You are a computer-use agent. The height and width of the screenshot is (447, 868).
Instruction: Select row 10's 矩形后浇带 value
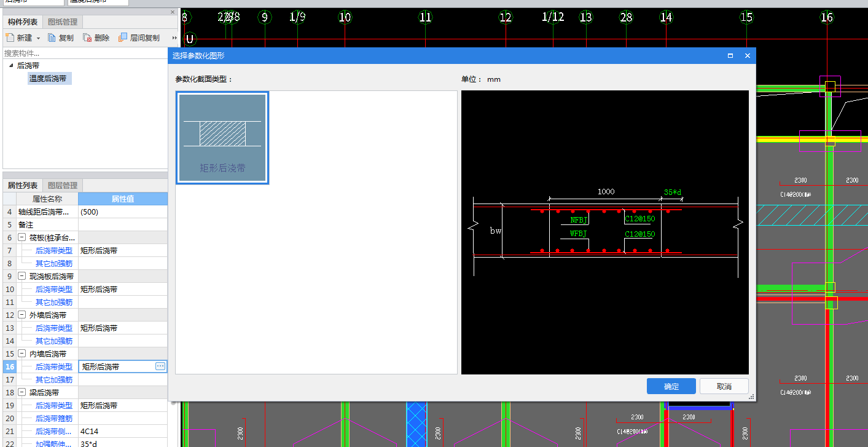tap(123, 289)
